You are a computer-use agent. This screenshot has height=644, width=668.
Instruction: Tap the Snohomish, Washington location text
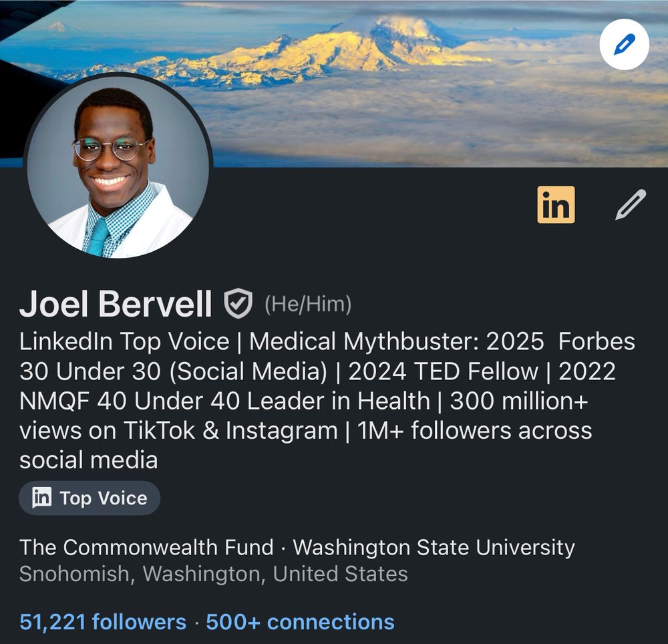[214, 574]
